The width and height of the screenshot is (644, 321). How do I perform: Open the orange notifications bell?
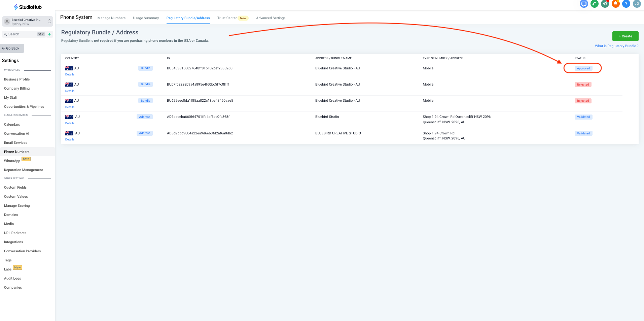click(x=616, y=4)
